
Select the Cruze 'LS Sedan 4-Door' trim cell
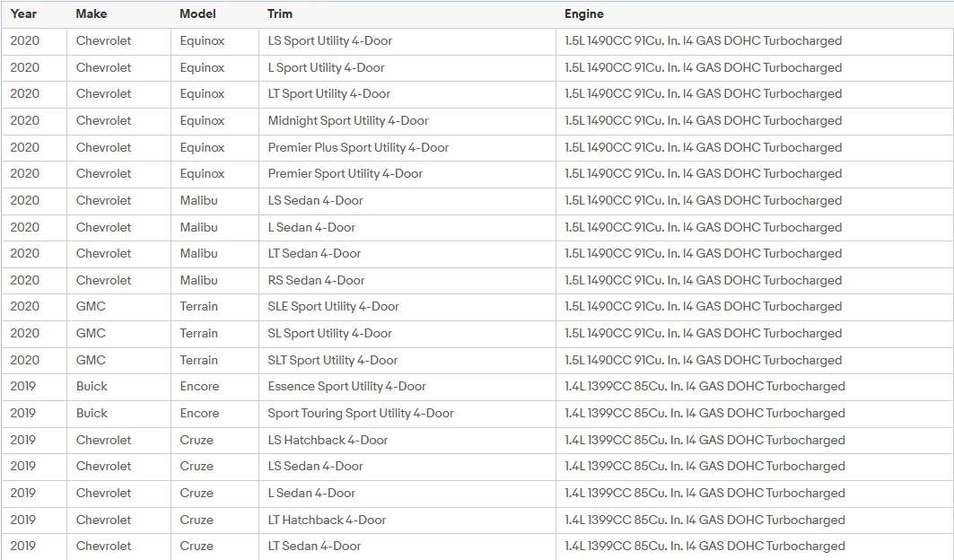[407, 466]
